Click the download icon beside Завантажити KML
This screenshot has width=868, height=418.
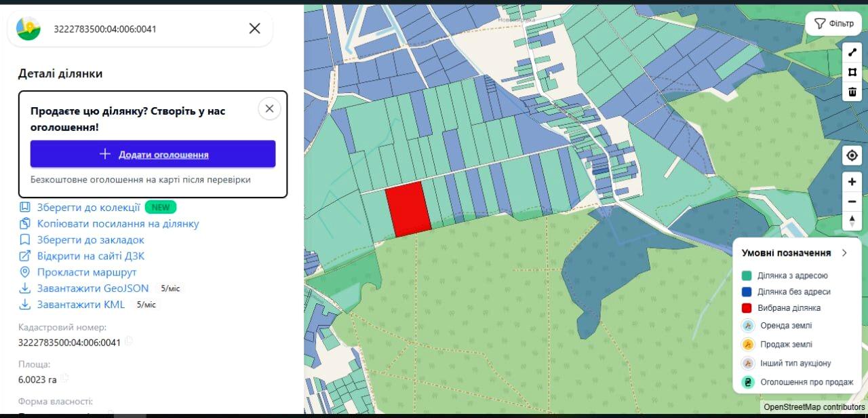(25, 305)
